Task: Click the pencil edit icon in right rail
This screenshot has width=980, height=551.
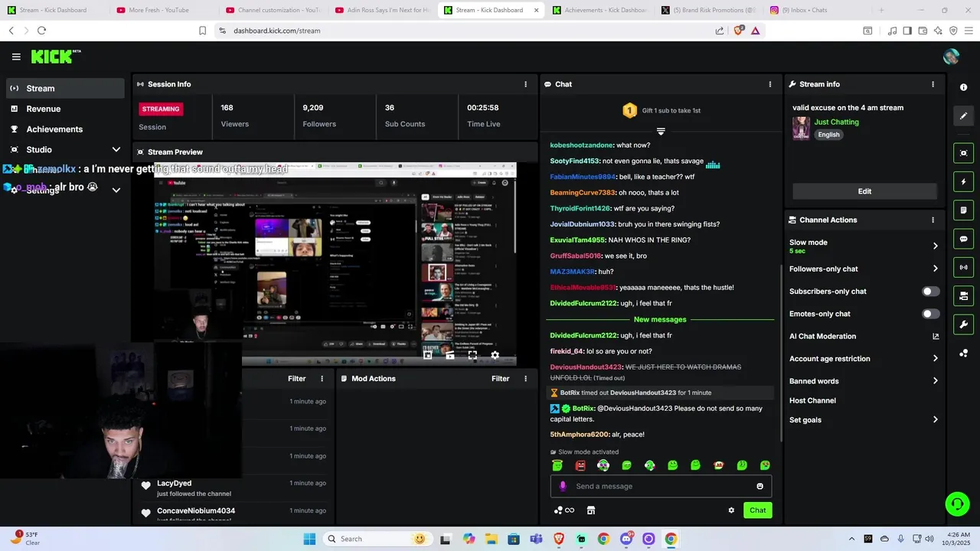Action: point(963,116)
